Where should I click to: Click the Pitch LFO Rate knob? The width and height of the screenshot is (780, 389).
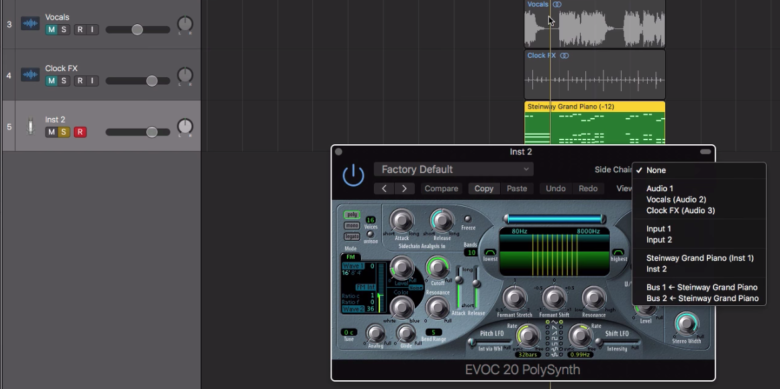pyautogui.click(x=528, y=336)
